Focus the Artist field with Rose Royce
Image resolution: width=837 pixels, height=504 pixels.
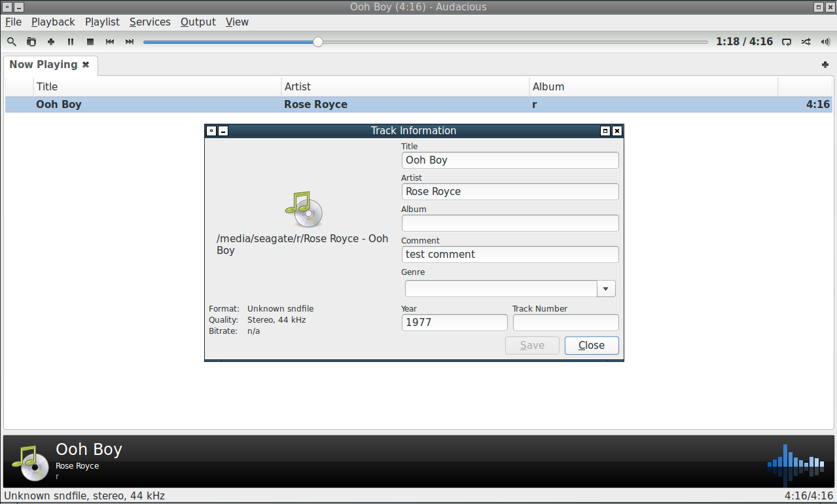(510, 192)
